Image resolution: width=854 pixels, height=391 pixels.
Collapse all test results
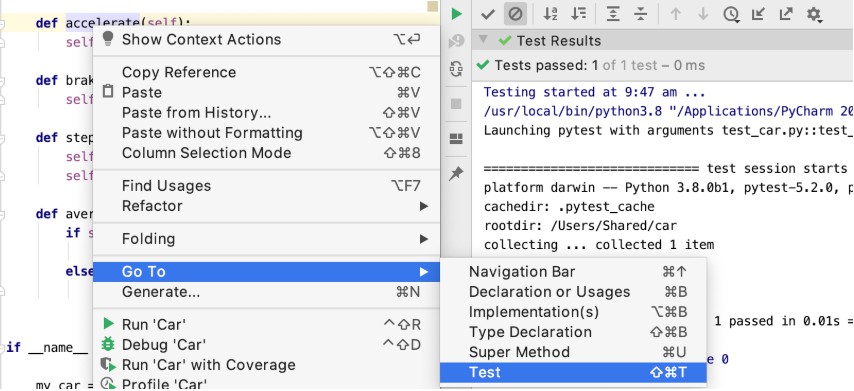click(x=640, y=14)
